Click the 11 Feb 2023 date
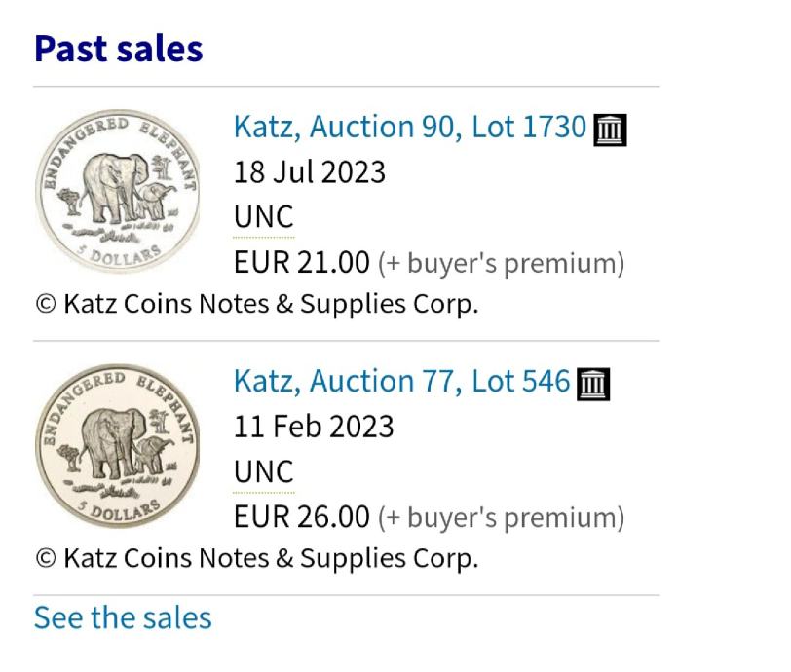This screenshot has height=672, width=791. point(314,427)
